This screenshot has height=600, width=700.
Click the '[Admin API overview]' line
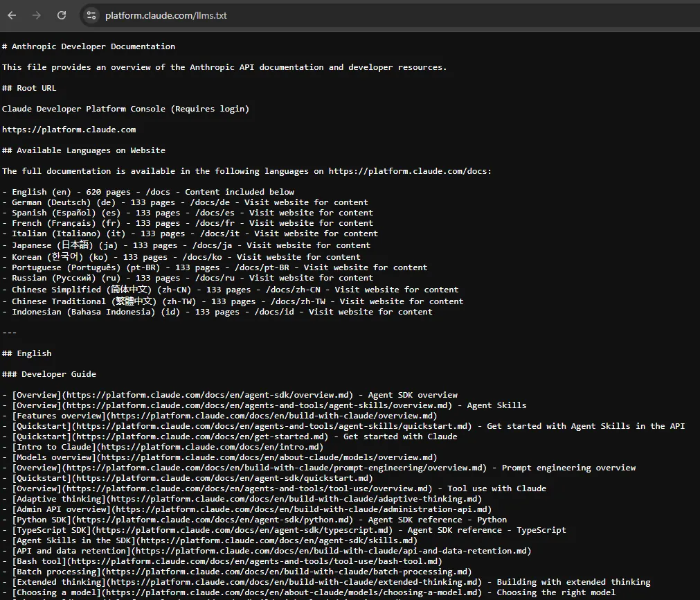coord(247,509)
